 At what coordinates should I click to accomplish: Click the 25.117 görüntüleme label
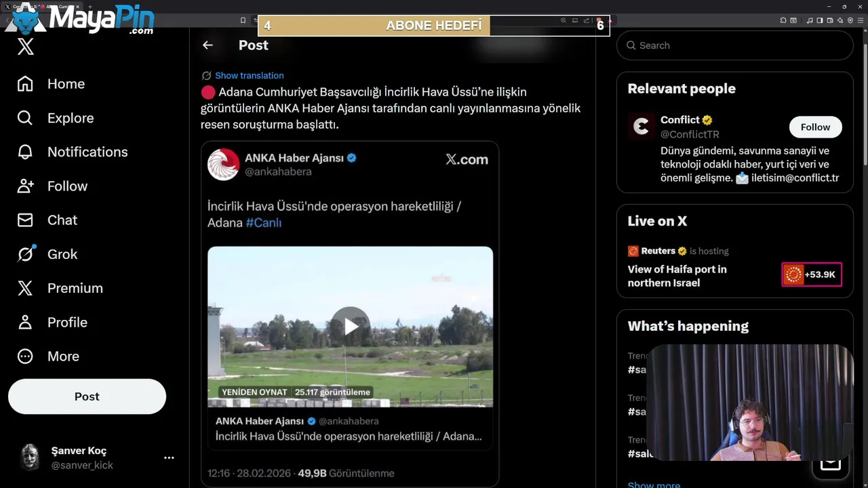pyautogui.click(x=332, y=392)
